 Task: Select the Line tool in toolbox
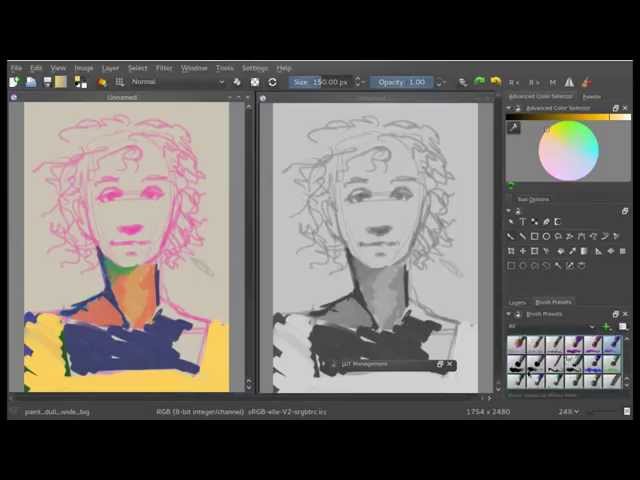point(522,236)
